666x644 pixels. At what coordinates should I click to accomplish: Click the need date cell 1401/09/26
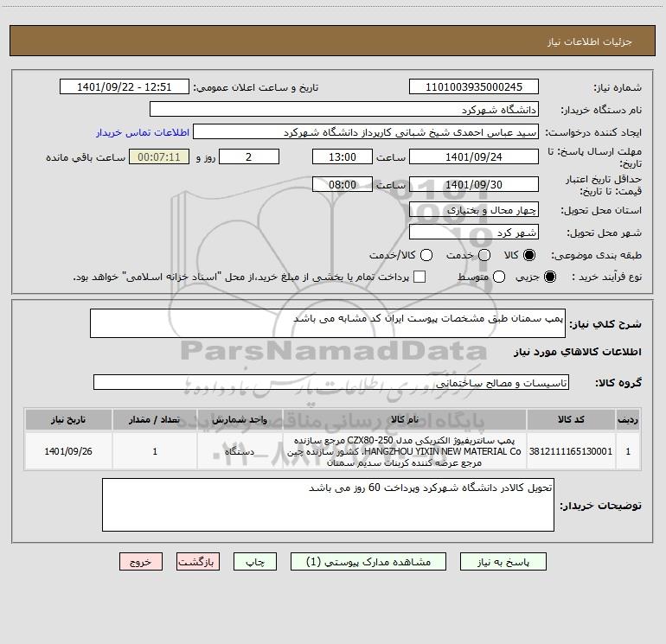coord(68,451)
